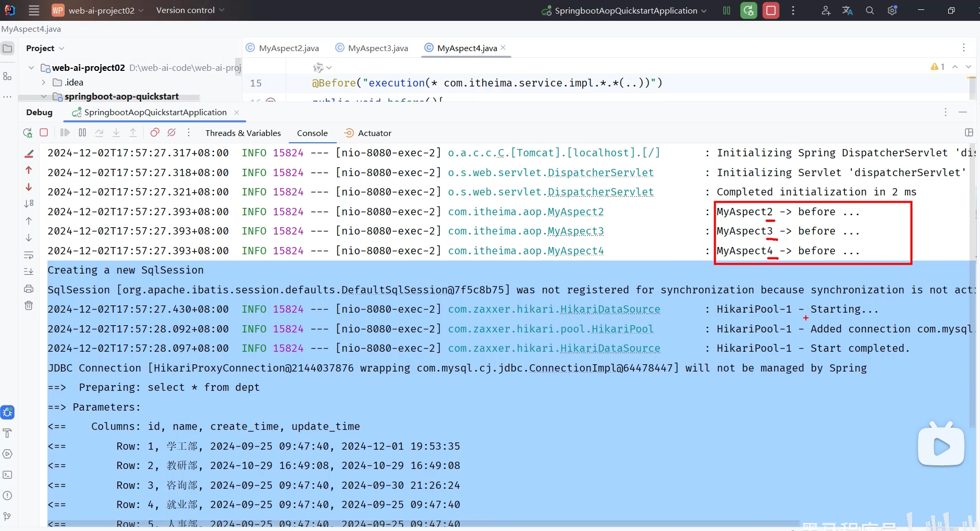
Task: Open IDE settings gear icon
Action: (x=892, y=10)
